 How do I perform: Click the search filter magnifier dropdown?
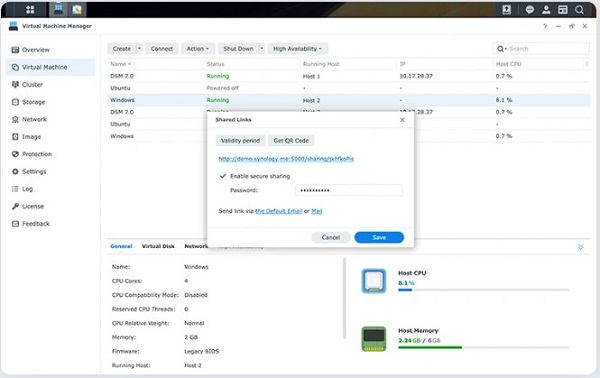click(502, 49)
